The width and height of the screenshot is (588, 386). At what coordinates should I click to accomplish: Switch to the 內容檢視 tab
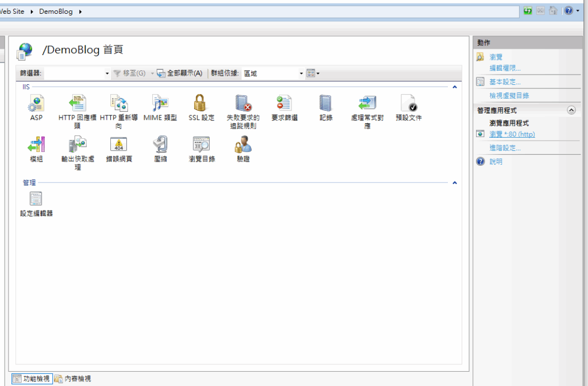point(73,379)
